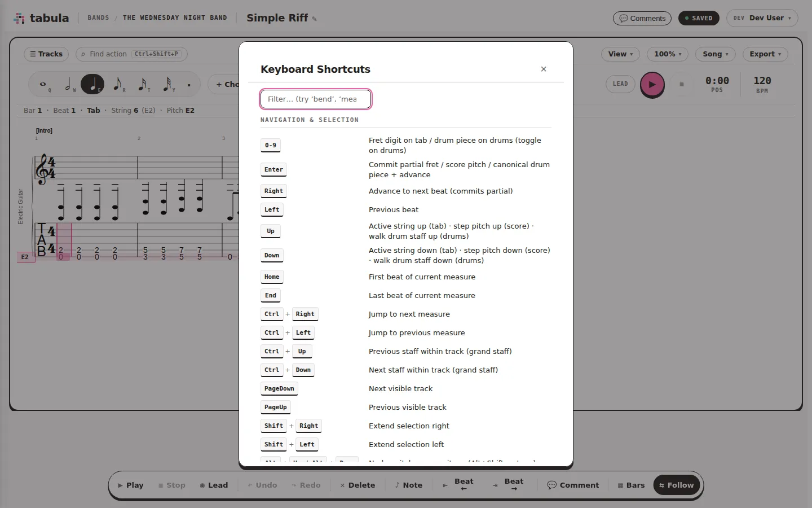
Task: Open the Export dropdown menu
Action: (765, 54)
